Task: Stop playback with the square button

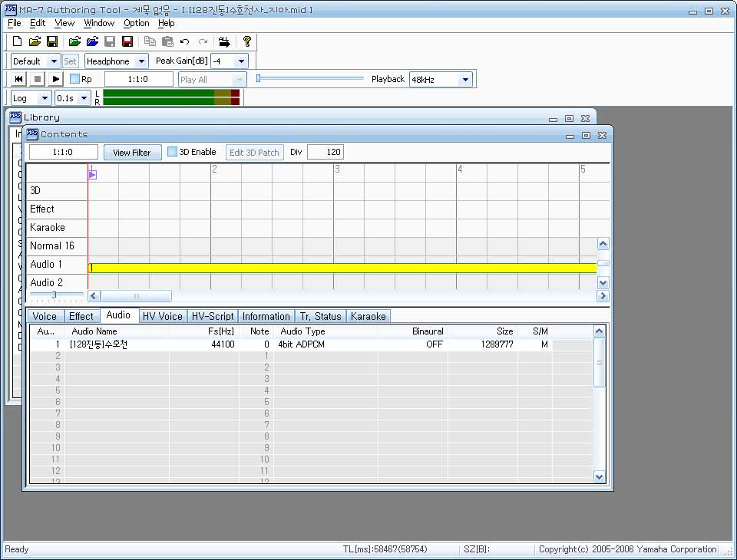Action: coord(37,79)
